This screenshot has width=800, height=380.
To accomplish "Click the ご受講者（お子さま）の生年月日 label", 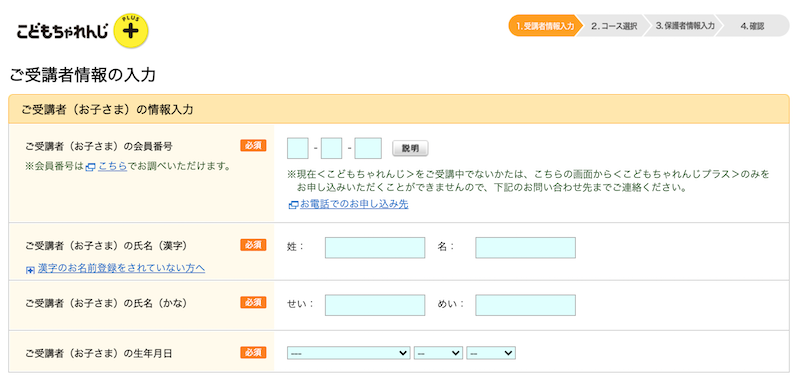I will pyautogui.click(x=98, y=353).
